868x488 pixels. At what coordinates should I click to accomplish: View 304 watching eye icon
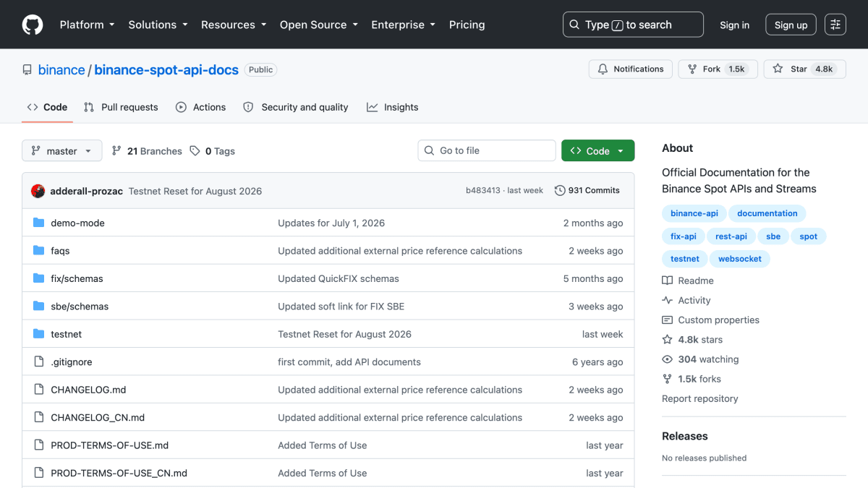(668, 359)
